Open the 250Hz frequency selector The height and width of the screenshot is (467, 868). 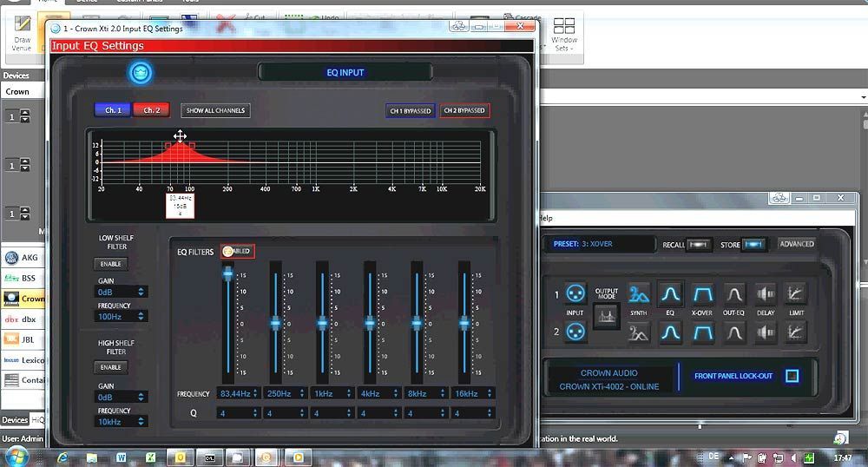click(284, 393)
